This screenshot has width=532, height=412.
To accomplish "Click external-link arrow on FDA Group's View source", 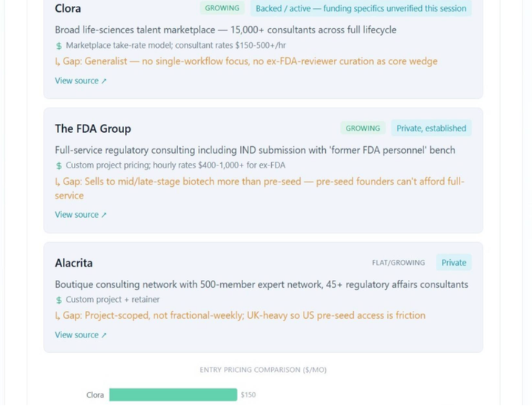I will click(x=104, y=215).
